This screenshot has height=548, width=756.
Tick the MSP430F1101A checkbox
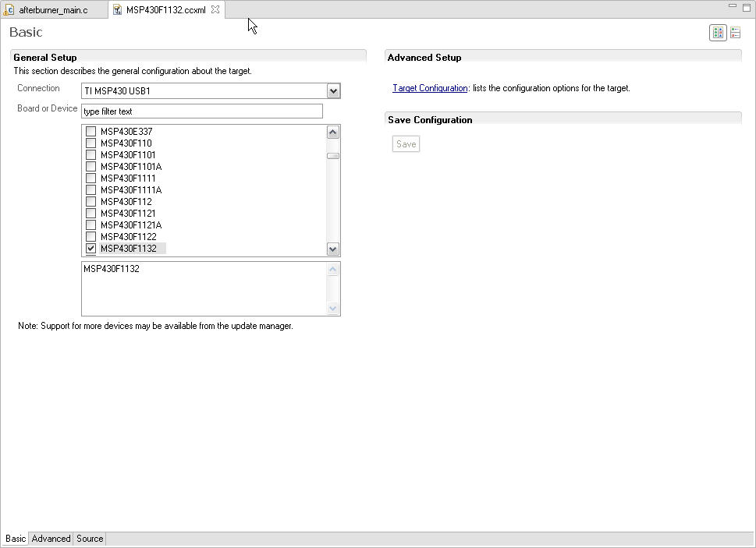point(91,166)
